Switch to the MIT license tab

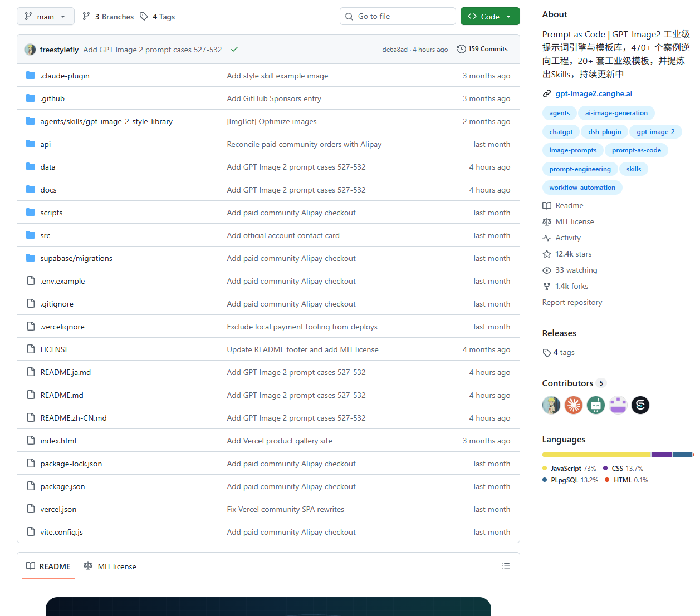[110, 566]
